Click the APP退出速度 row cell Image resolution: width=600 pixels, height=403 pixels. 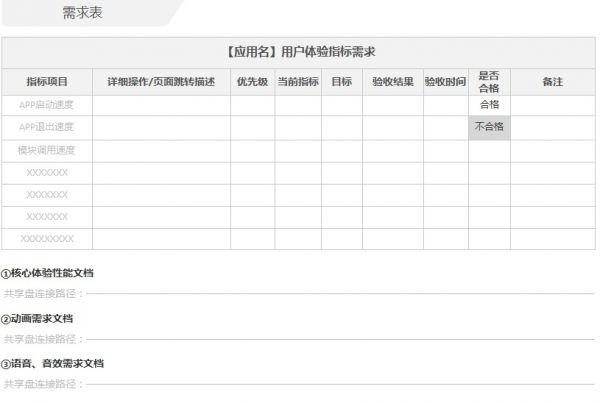47,127
